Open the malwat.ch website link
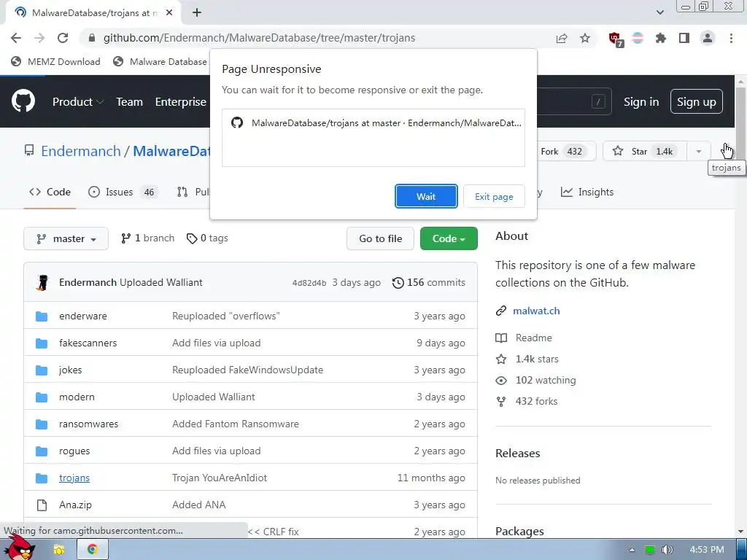The image size is (747, 560). tap(536, 311)
